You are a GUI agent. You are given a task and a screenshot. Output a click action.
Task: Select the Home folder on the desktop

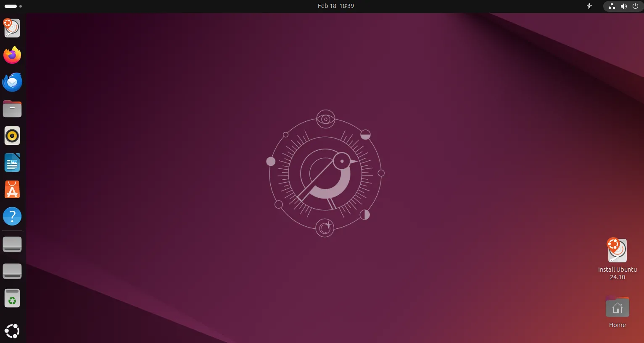click(x=617, y=307)
